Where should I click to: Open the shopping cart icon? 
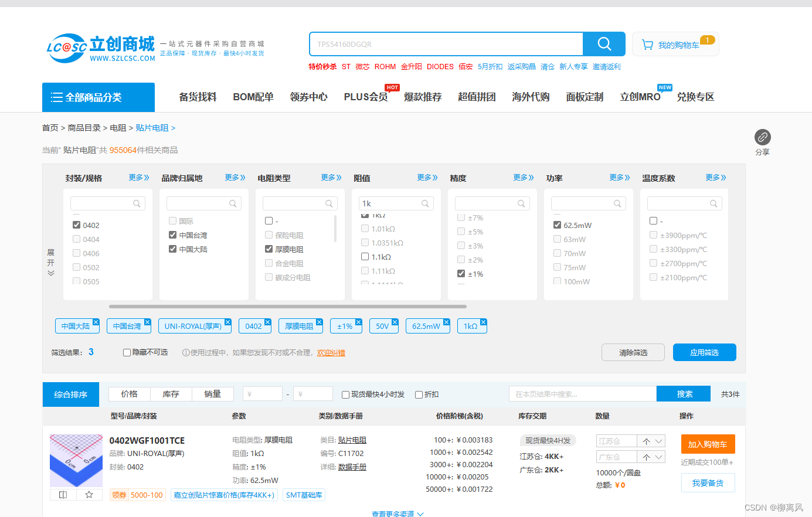point(647,45)
